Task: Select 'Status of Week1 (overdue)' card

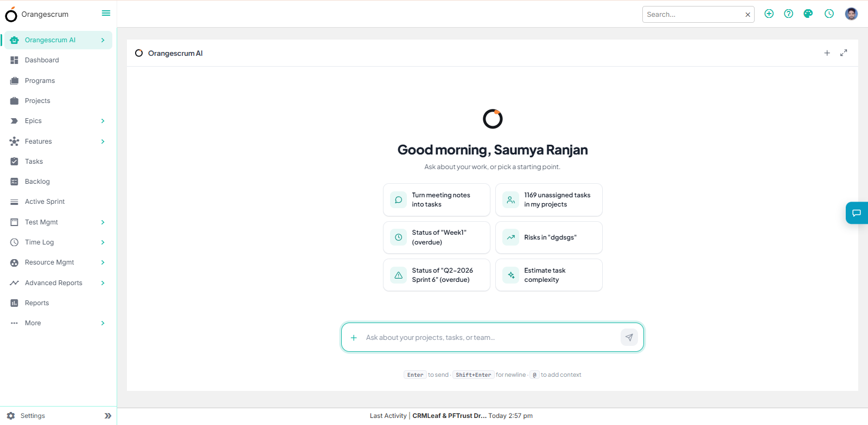Action: (437, 237)
